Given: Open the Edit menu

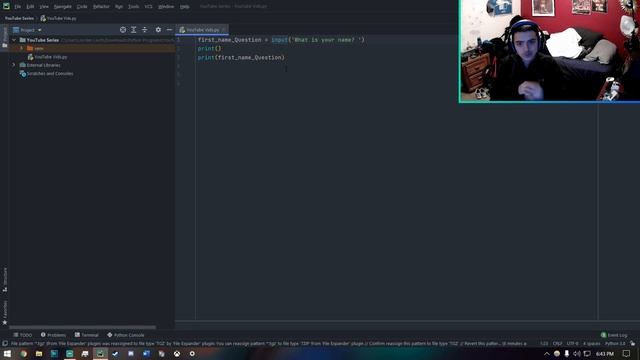Looking at the screenshot, I should pyautogui.click(x=31, y=7).
